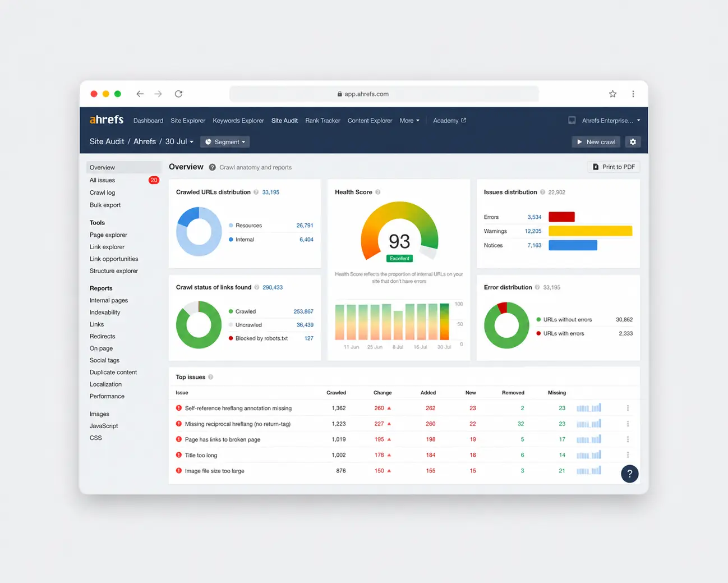Screen dimensions: 728x583
Task: Open Crawl log in the sidebar
Action: click(102, 192)
